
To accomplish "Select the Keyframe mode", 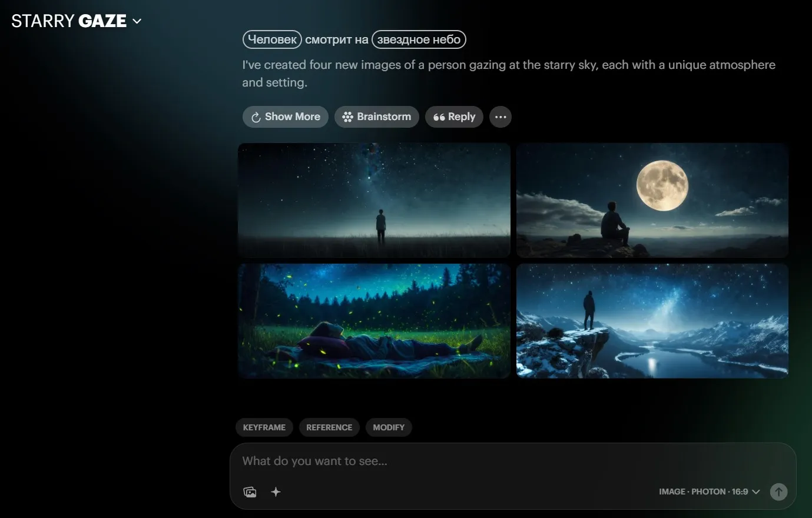I will pyautogui.click(x=264, y=427).
